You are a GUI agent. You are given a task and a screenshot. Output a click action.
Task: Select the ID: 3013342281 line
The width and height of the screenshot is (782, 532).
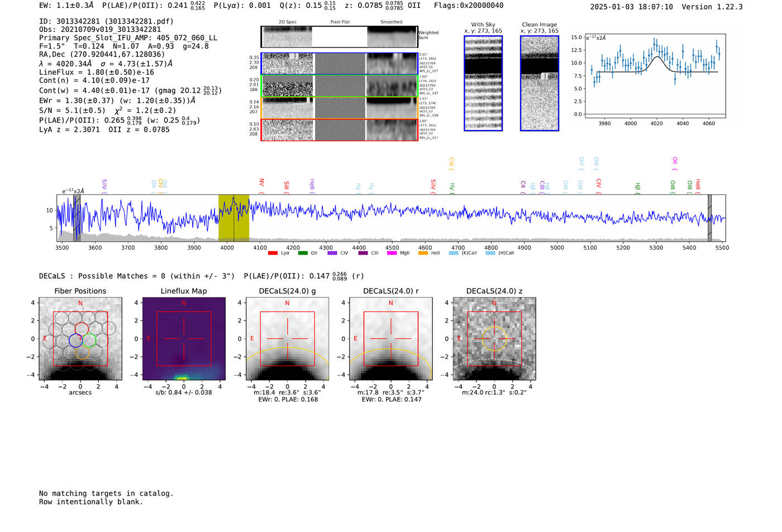point(106,21)
